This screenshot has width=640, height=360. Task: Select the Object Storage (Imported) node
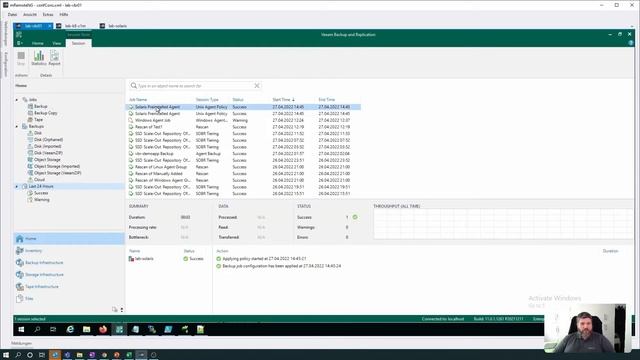[57, 166]
